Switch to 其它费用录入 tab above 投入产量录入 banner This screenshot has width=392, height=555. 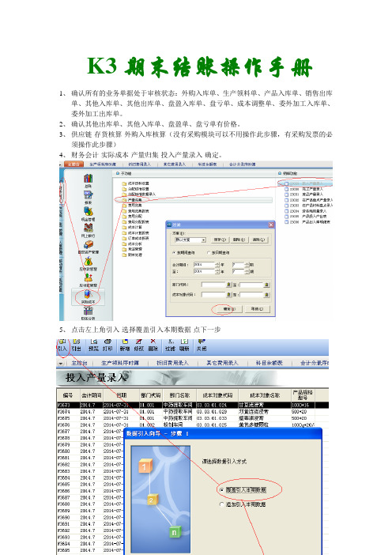point(222,363)
